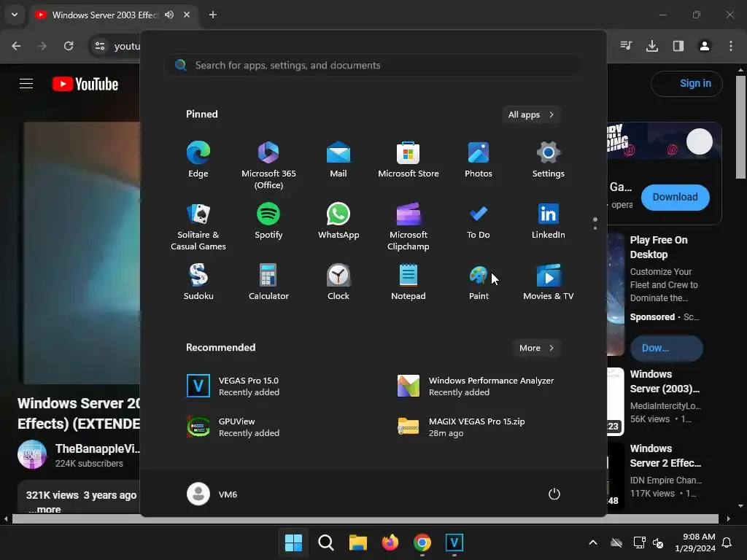Screen dimensions: 747x560
Task: Click the Start menu search box
Action: click(x=373, y=65)
